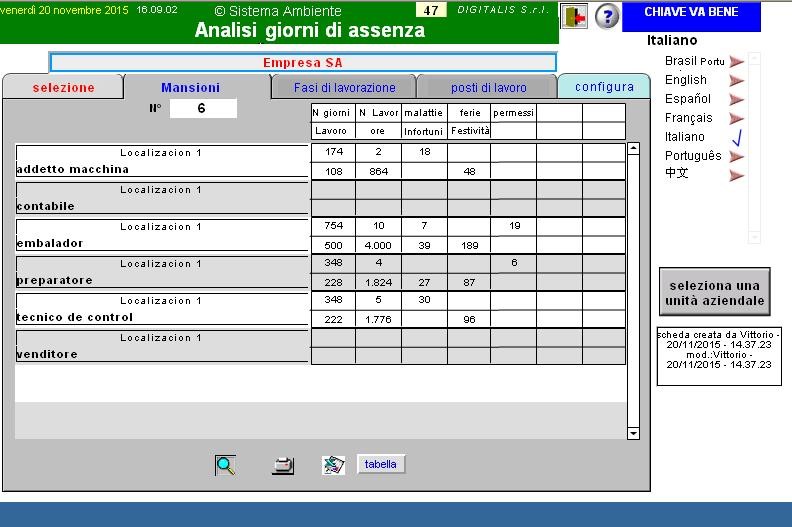Click the export documents icon beside tabella

[333, 465]
